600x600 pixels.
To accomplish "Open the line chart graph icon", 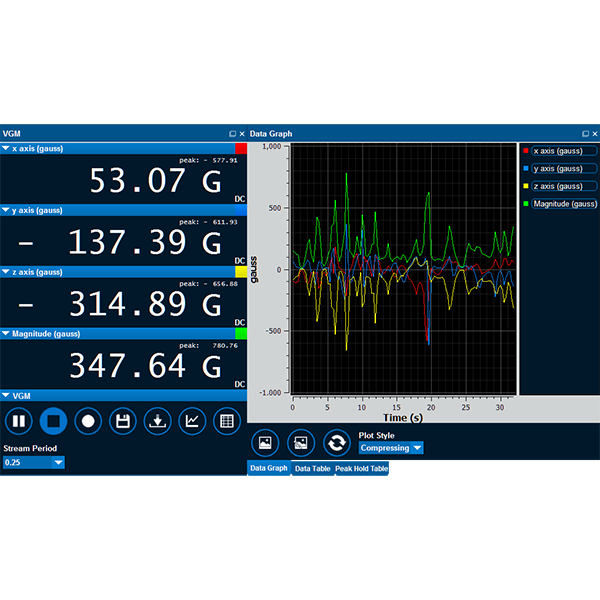I will 192,422.
